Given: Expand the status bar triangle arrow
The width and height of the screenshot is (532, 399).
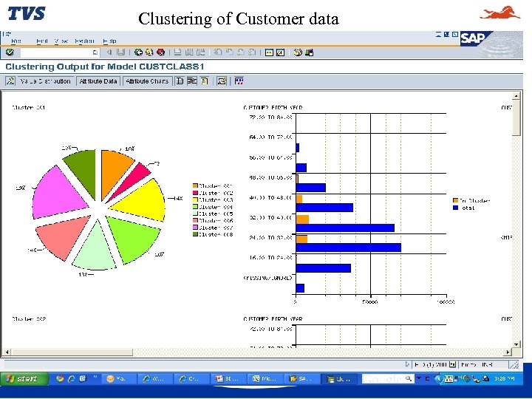Looking at the screenshot, I should point(407,364).
